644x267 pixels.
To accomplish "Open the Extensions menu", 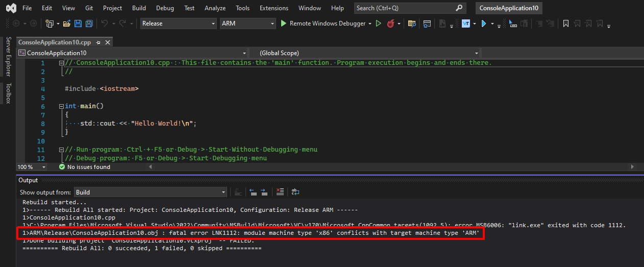I will click(x=274, y=8).
